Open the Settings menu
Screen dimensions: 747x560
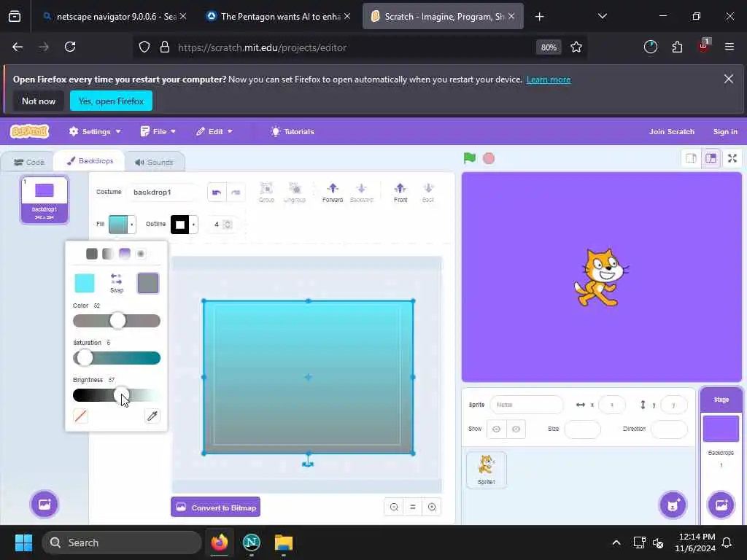[95, 131]
